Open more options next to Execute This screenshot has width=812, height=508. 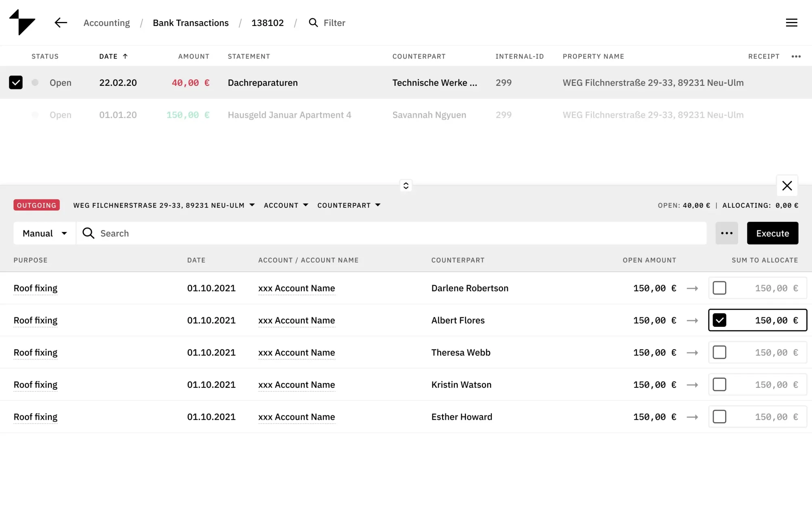click(726, 233)
